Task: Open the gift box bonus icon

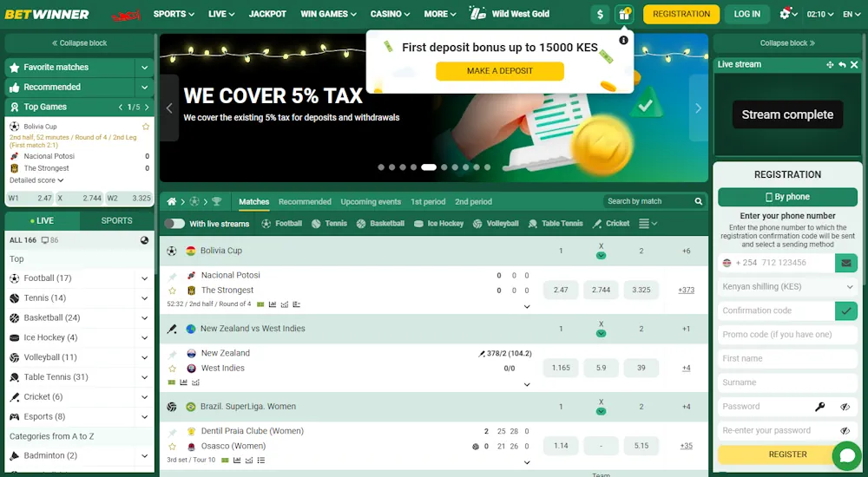Action: [624, 15]
